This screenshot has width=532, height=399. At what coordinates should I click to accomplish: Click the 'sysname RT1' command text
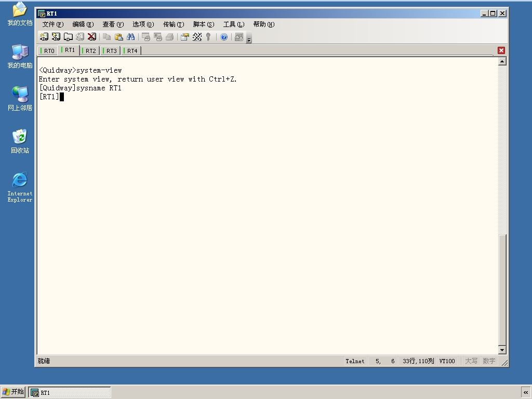99,88
